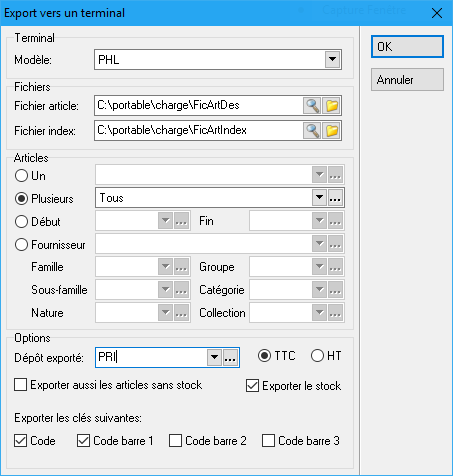Screen dimensions: 453x476
Task: Click into the Fichier article path field
Action: [x=199, y=106]
